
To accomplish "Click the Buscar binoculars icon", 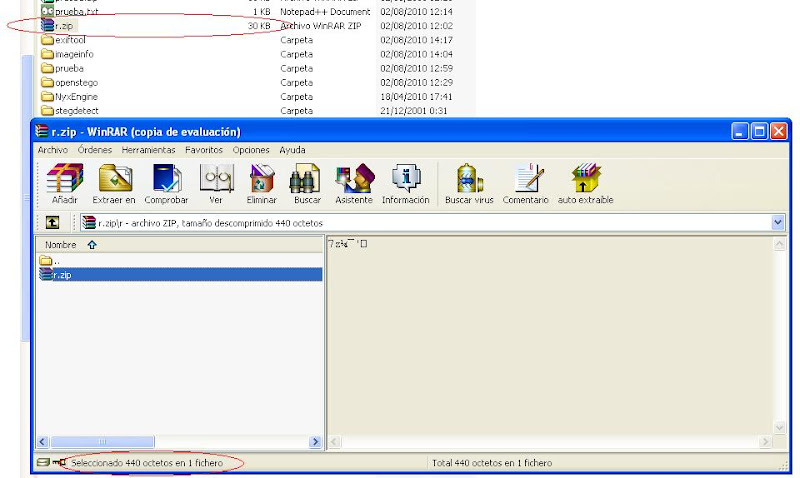I will pos(305,178).
